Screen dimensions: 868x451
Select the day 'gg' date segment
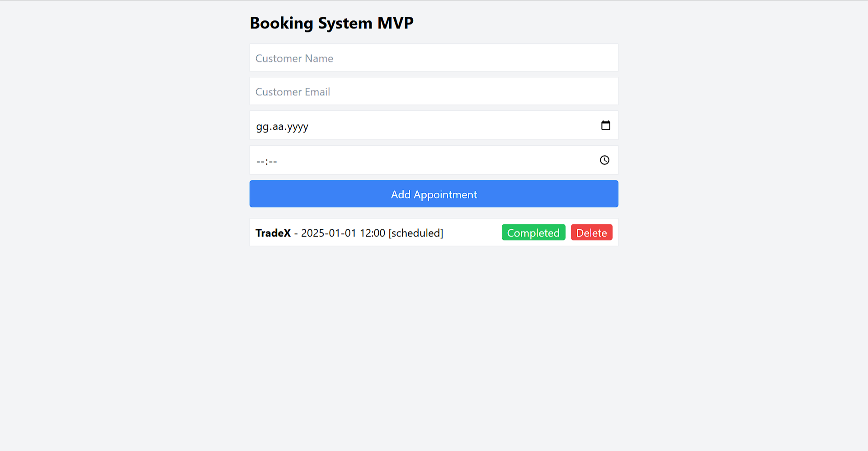point(262,127)
